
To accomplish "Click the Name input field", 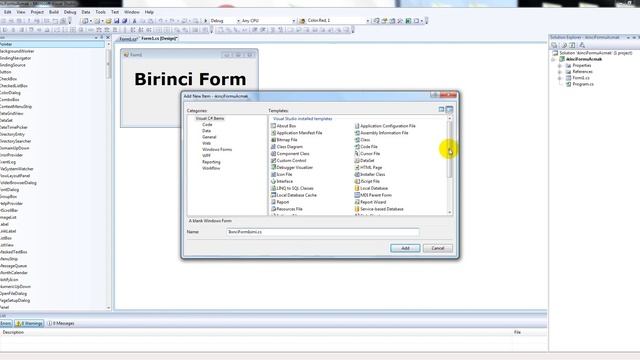I will pyautogui.click(x=322, y=232).
